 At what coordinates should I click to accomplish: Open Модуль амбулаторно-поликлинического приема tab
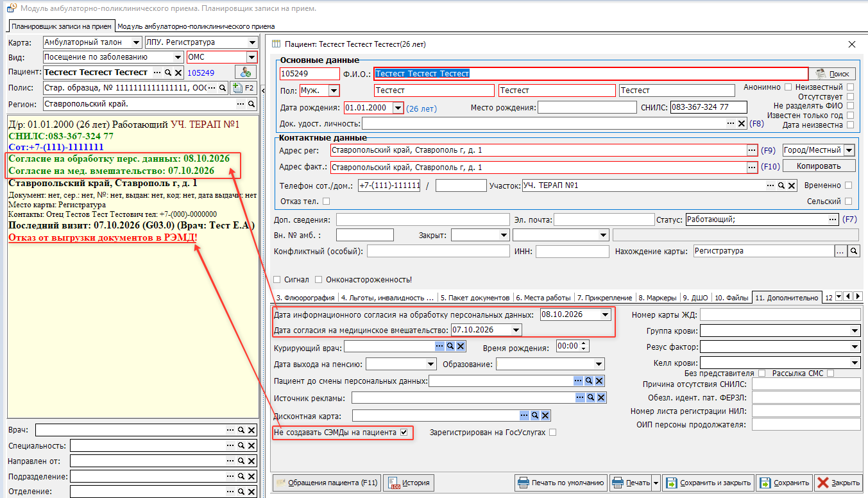(x=196, y=26)
